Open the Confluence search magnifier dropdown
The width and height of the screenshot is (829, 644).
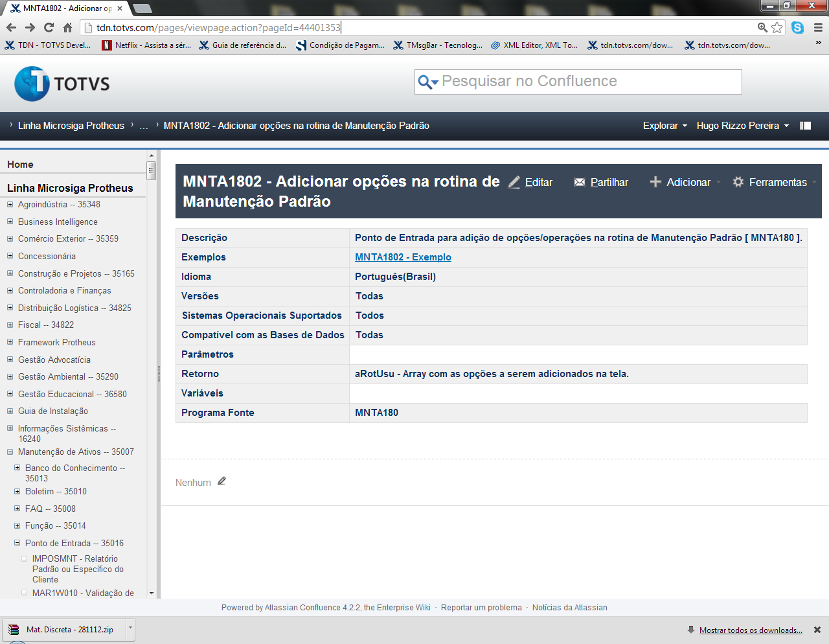[x=428, y=82]
